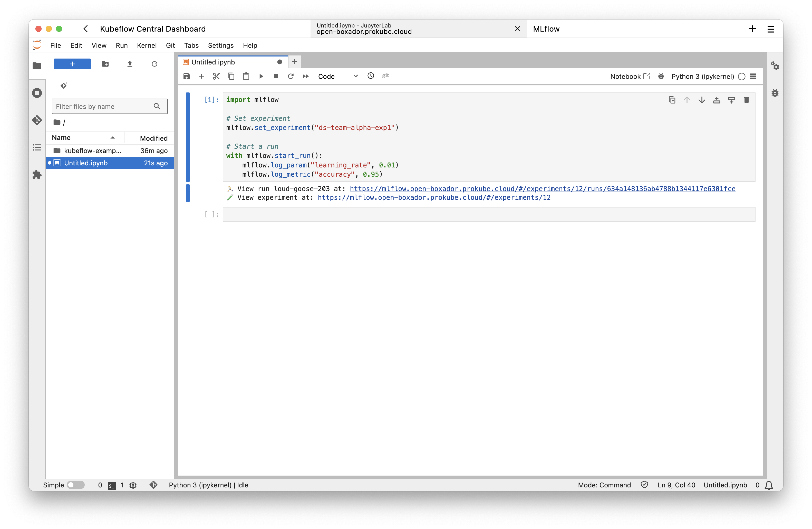The height and width of the screenshot is (529, 812).
Task: Open the kernel options hamburger menu
Action: (753, 77)
